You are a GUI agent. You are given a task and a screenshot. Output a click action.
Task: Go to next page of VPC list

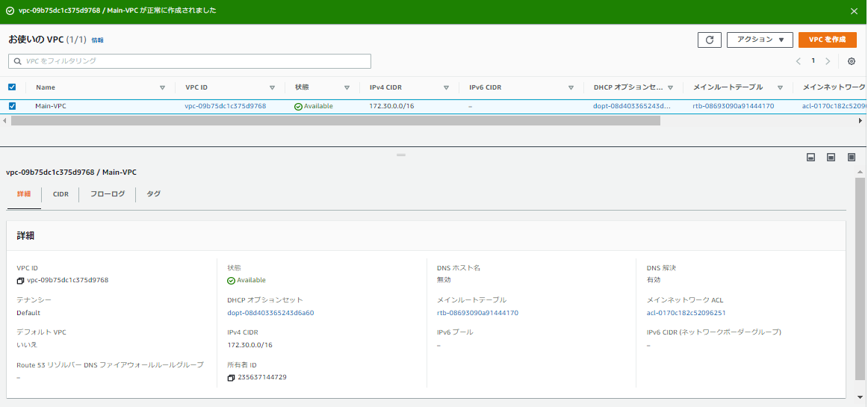click(828, 61)
